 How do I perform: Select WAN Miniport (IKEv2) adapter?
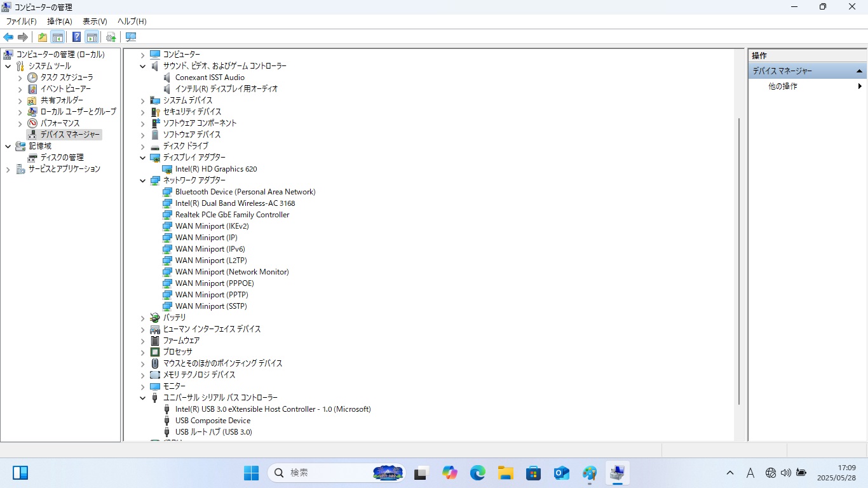point(212,226)
